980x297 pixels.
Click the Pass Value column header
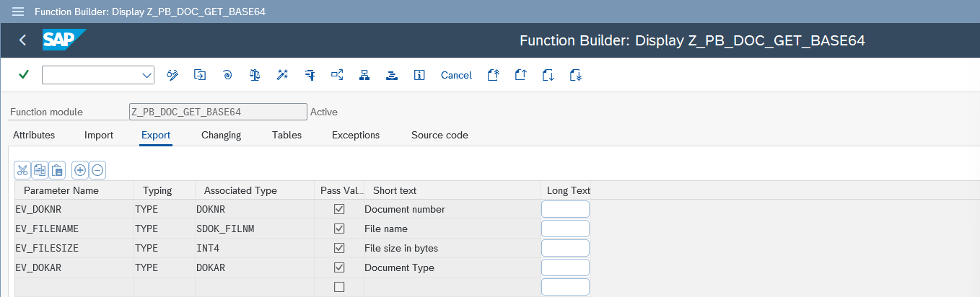click(x=339, y=190)
